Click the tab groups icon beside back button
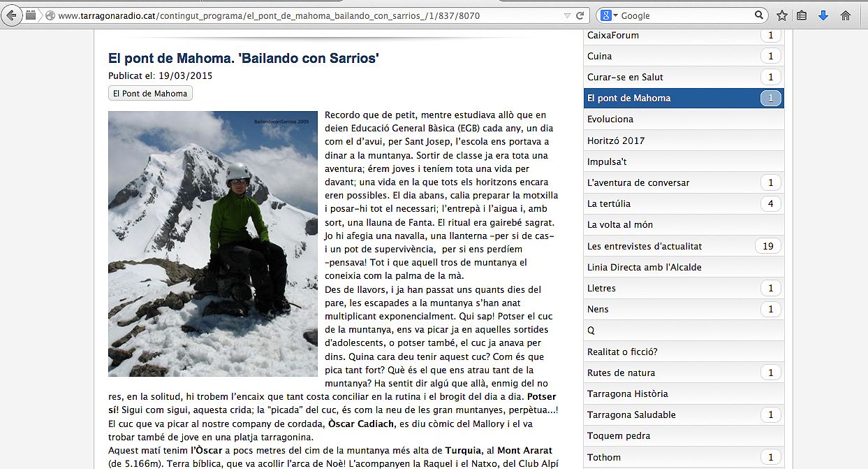Viewport: 868px width, 469px height. (31, 15)
